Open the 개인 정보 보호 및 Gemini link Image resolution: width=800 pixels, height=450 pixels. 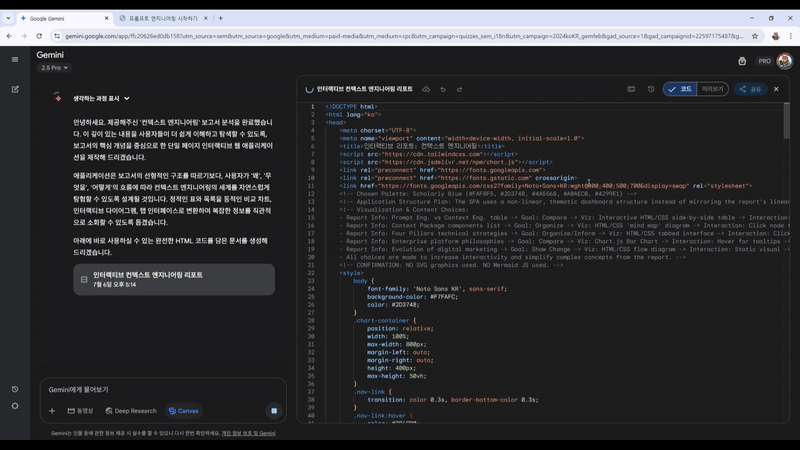pyautogui.click(x=248, y=433)
